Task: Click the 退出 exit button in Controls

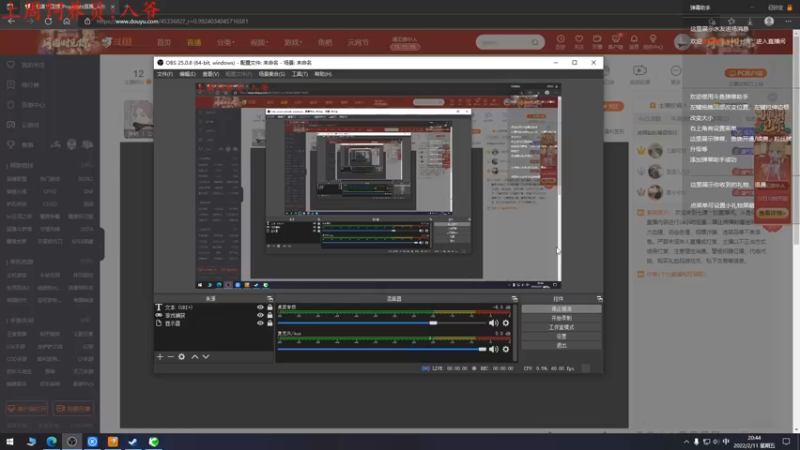Action: 561,345
